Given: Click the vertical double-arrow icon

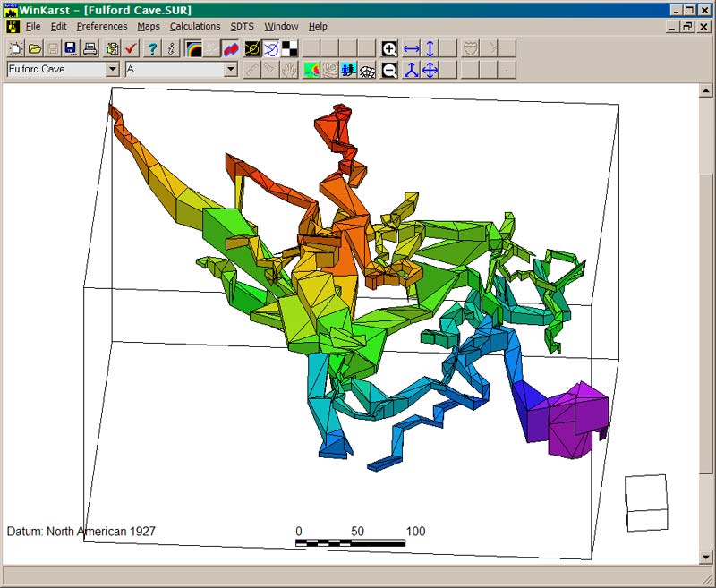Looking at the screenshot, I should pos(430,48).
